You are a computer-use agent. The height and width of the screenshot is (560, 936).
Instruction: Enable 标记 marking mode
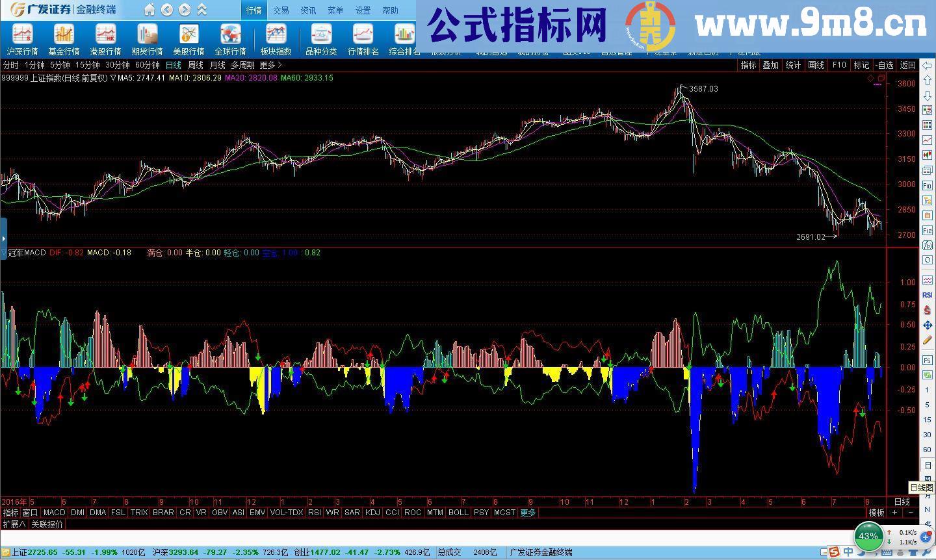click(x=860, y=65)
